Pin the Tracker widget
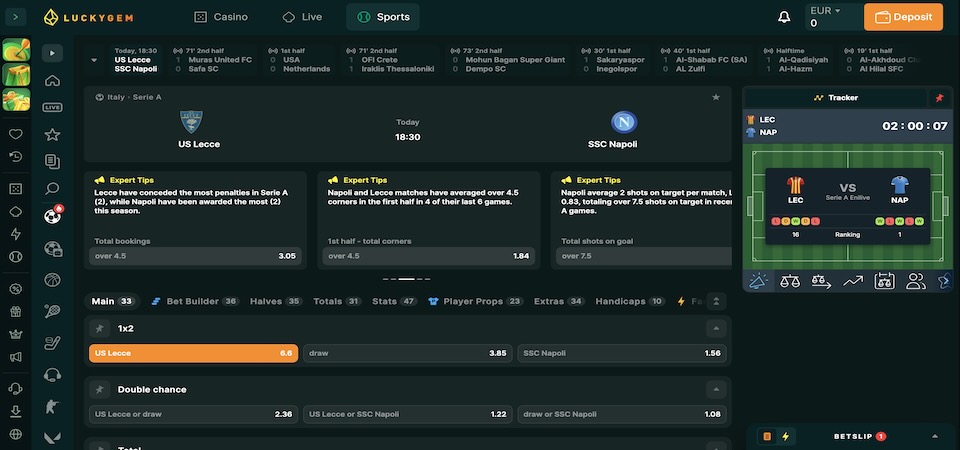Image resolution: width=960 pixels, height=450 pixels. (x=939, y=98)
